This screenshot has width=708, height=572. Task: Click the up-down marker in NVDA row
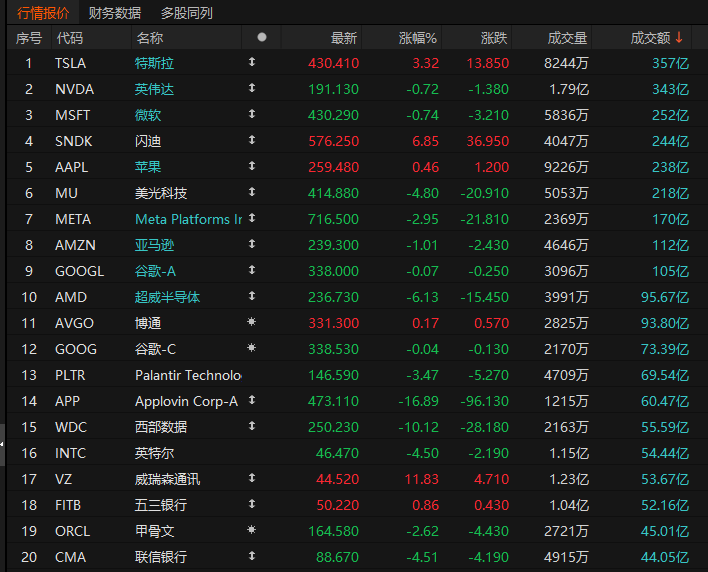pos(252,88)
